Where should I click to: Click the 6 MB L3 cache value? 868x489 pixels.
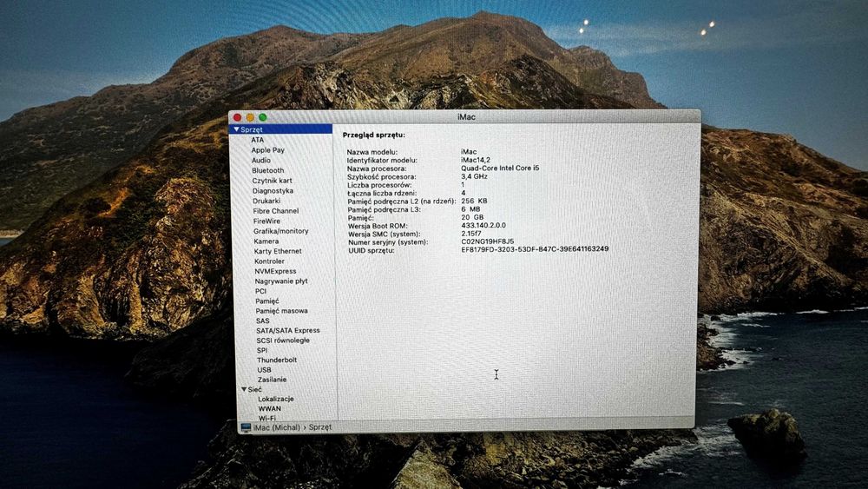point(470,209)
